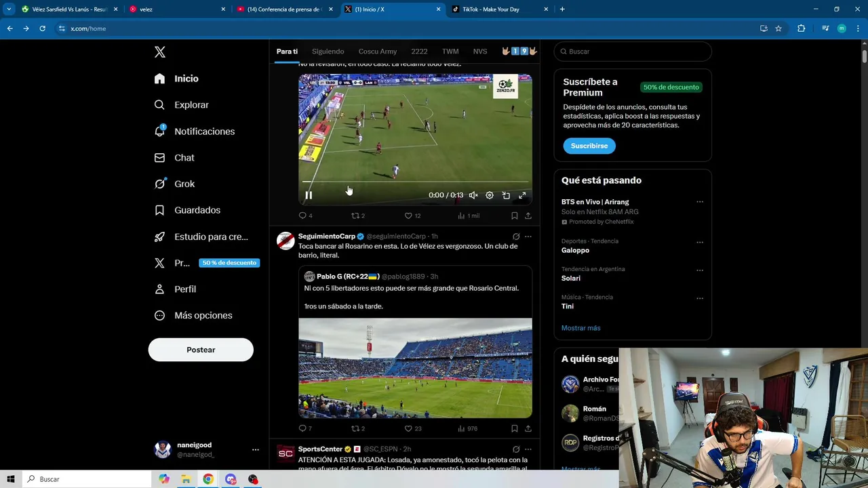Open File Explorer from taskbar
Screen dimensions: 868x488
pos(186,479)
